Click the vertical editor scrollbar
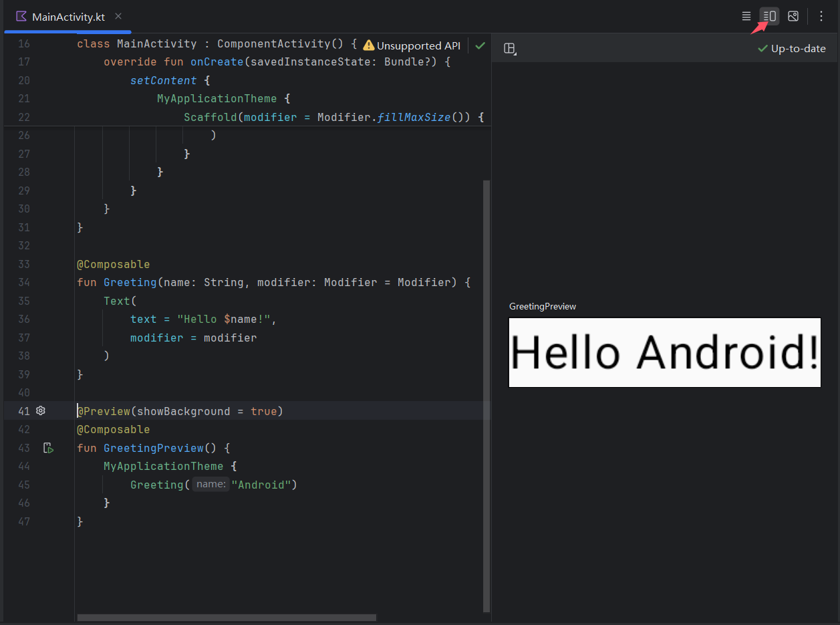 click(x=486, y=396)
